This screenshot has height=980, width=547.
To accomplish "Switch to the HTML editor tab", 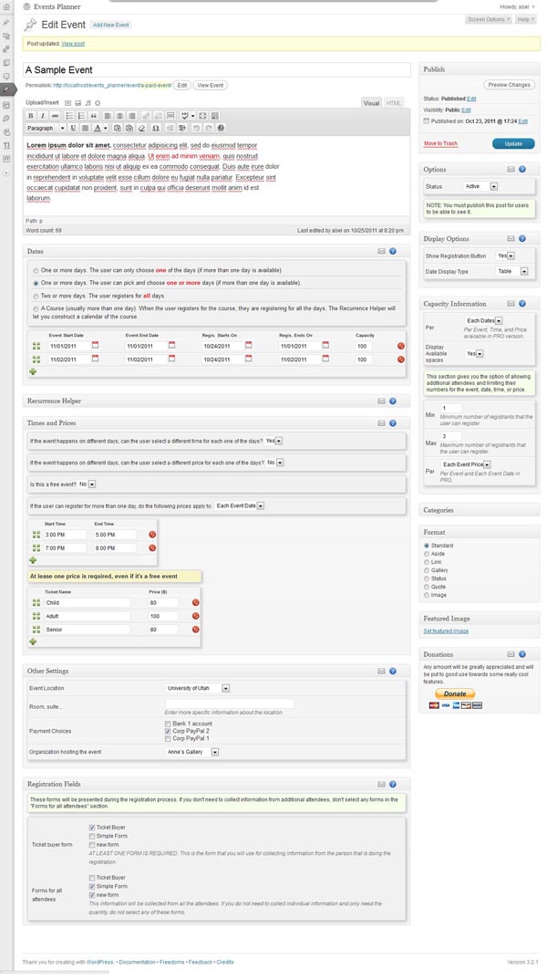I will [x=394, y=103].
